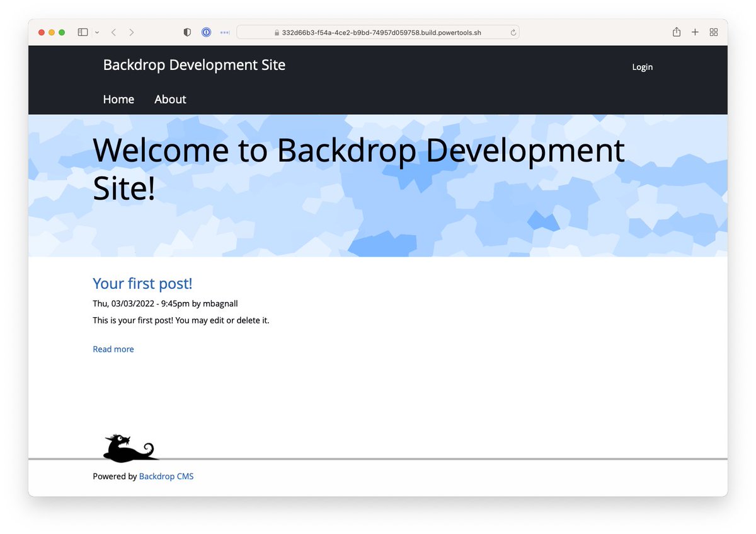The width and height of the screenshot is (756, 534).
Task: Click the 'Powered by' footer text
Action: tap(115, 477)
